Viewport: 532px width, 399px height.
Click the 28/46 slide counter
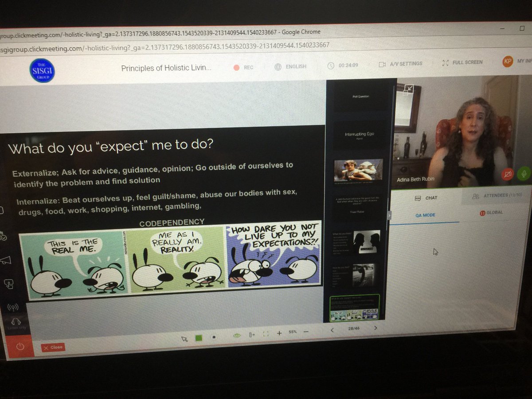tap(354, 329)
